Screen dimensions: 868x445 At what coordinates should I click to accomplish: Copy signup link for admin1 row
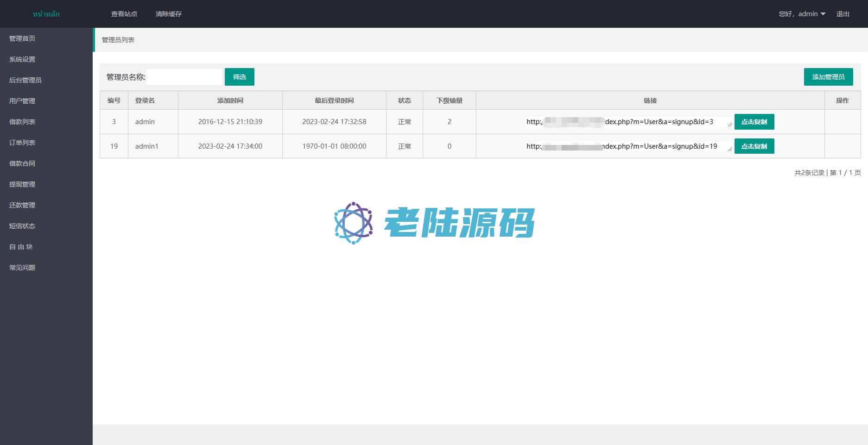point(754,146)
